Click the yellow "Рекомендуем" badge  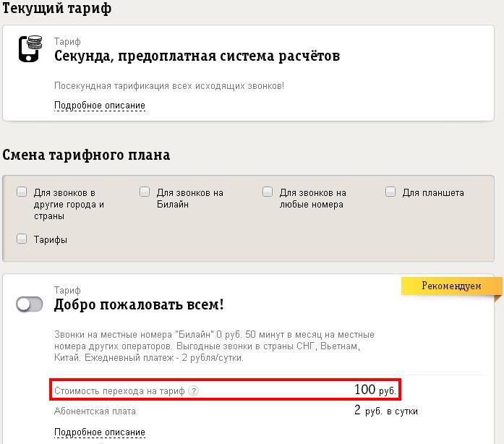click(x=451, y=286)
